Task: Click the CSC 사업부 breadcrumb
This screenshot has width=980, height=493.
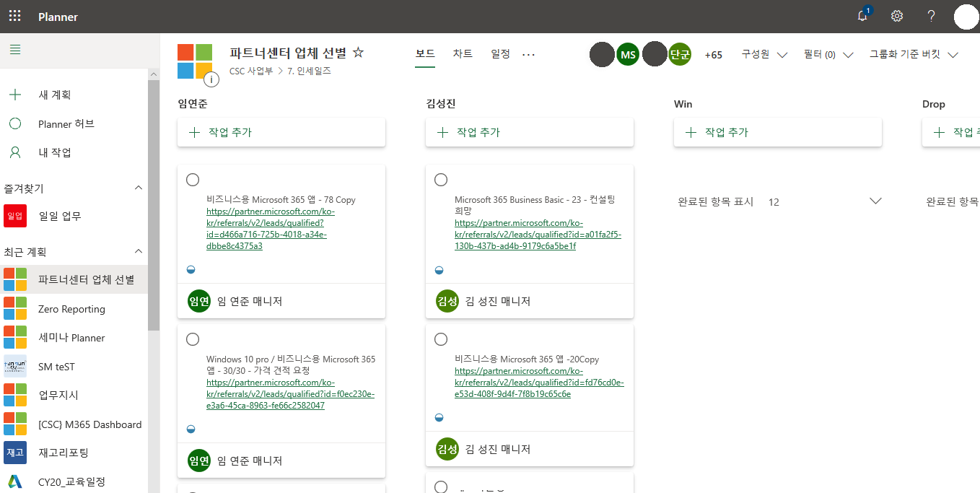Action: click(251, 71)
